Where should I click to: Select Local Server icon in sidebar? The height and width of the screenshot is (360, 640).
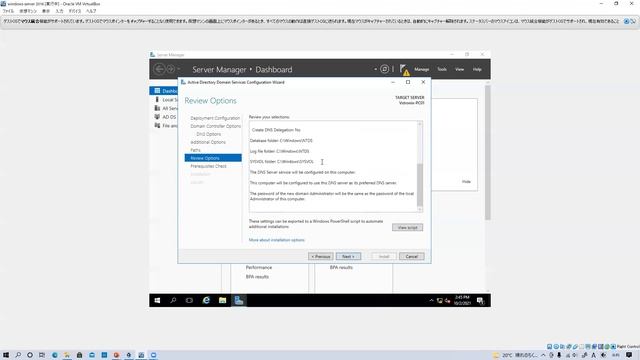(x=157, y=100)
